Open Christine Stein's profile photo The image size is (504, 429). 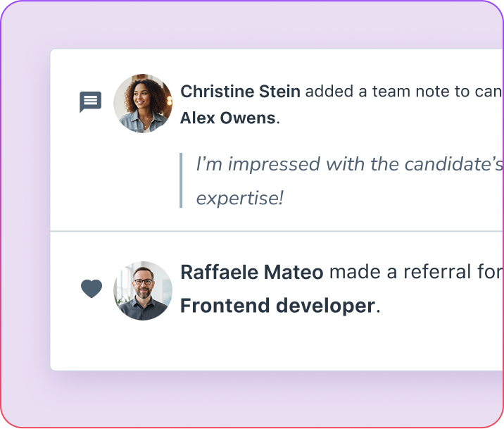pyautogui.click(x=143, y=104)
